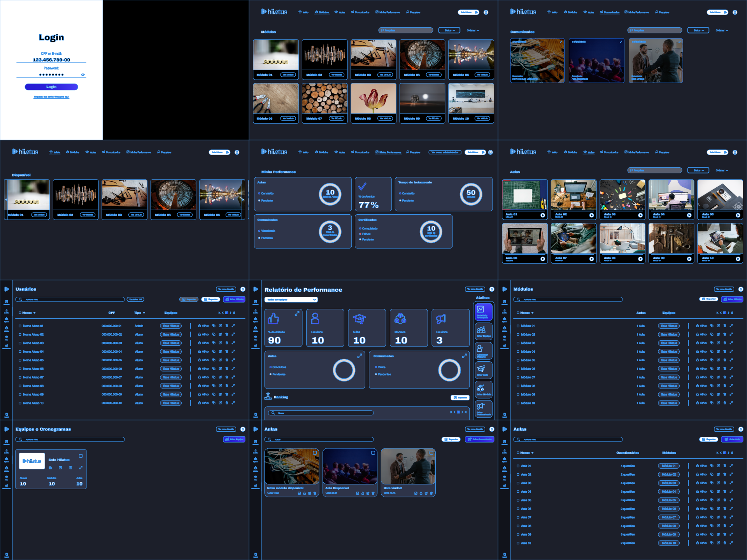
Task: Check the Nome Aluno 02 checkbox
Action: click(20, 334)
